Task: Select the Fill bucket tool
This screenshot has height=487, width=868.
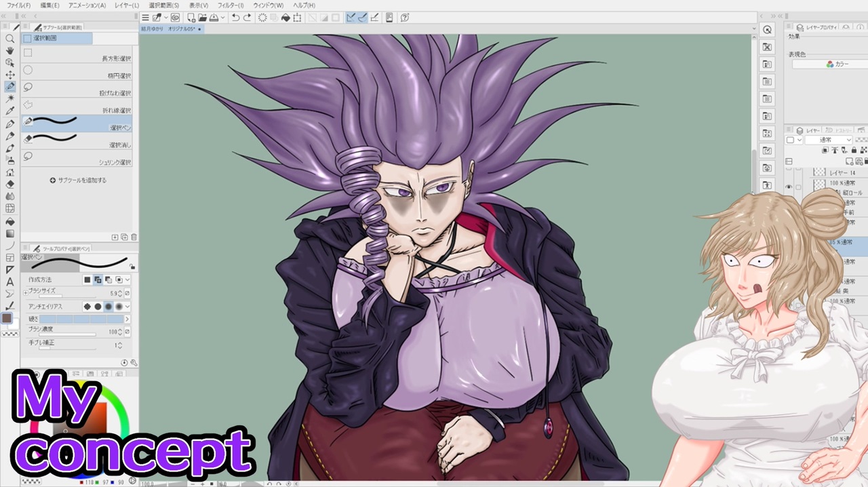Action: click(x=10, y=221)
